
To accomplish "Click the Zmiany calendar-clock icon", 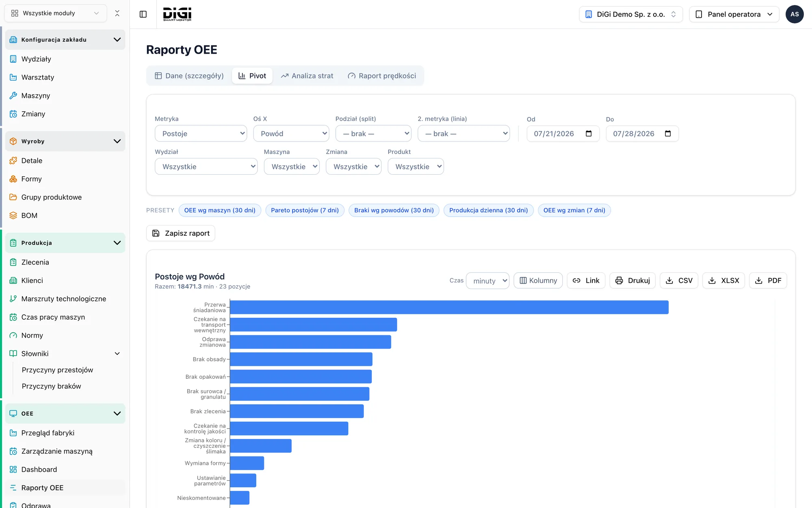I will click(x=13, y=114).
